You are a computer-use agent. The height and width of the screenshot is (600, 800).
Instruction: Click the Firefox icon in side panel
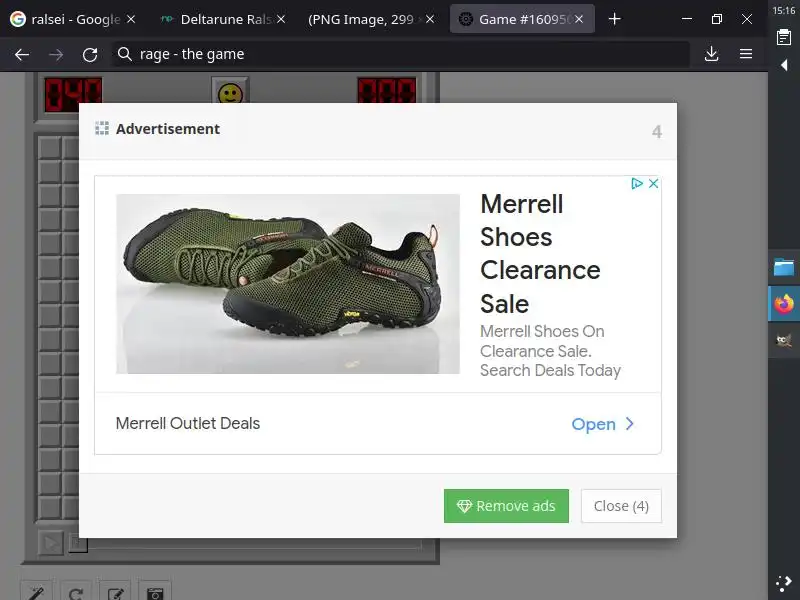pyautogui.click(x=784, y=304)
